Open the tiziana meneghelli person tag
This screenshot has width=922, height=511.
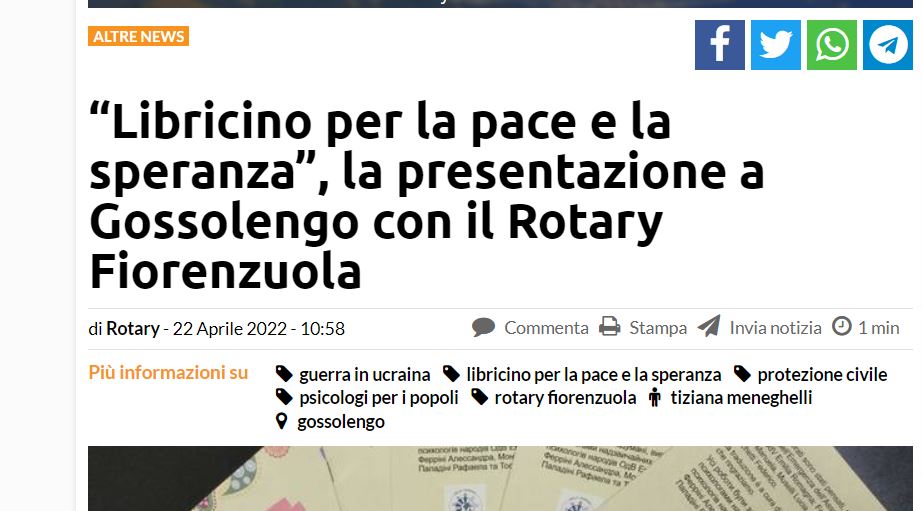click(741, 398)
